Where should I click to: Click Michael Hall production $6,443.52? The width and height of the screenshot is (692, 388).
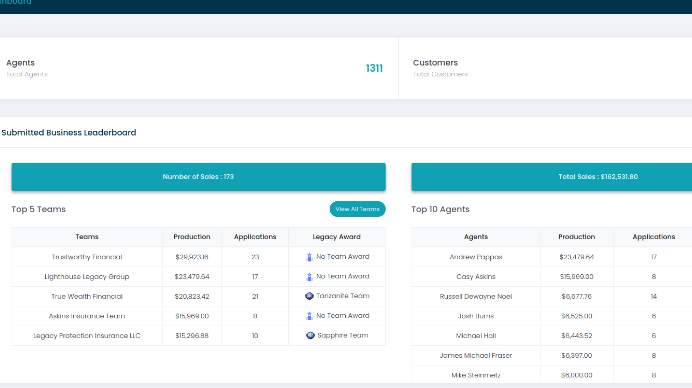tap(577, 336)
